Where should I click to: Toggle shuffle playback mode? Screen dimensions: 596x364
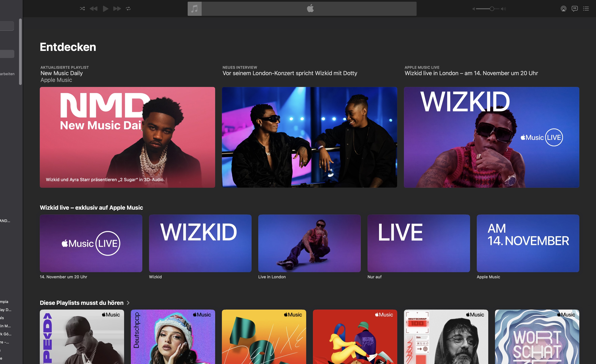[82, 9]
